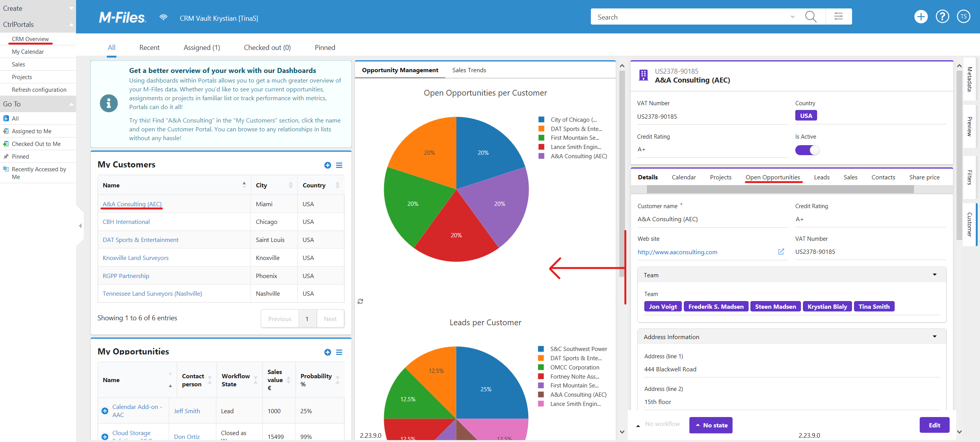Click A&A Consulting purple legend swatch in Opportunities
The width and height of the screenshot is (980, 442).
pyautogui.click(x=541, y=156)
